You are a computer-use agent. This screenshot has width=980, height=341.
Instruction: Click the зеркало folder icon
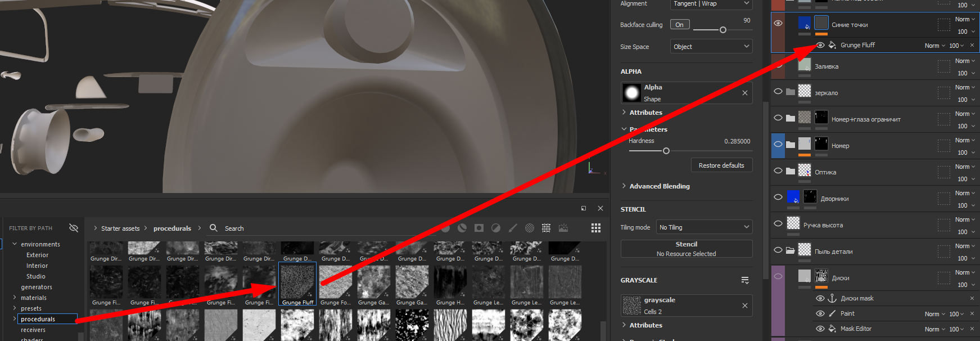(x=791, y=92)
